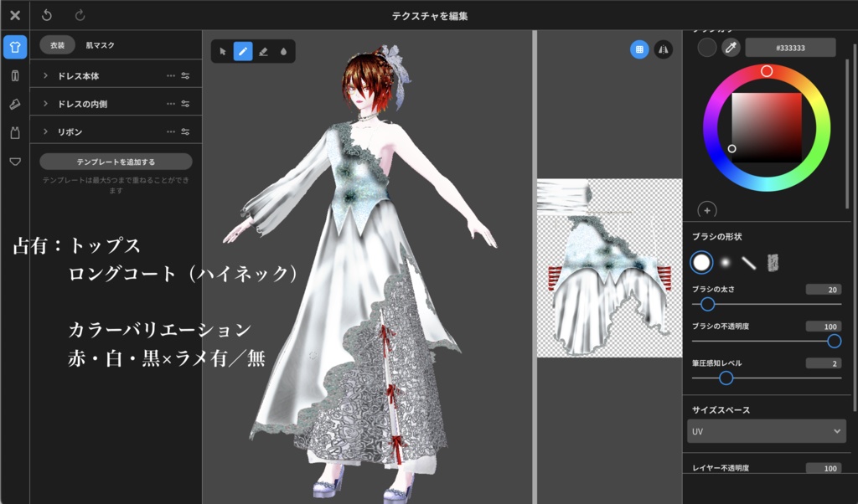Expand the ドレスの内側 layer group
Image resolution: width=858 pixels, height=504 pixels.
pos(45,103)
